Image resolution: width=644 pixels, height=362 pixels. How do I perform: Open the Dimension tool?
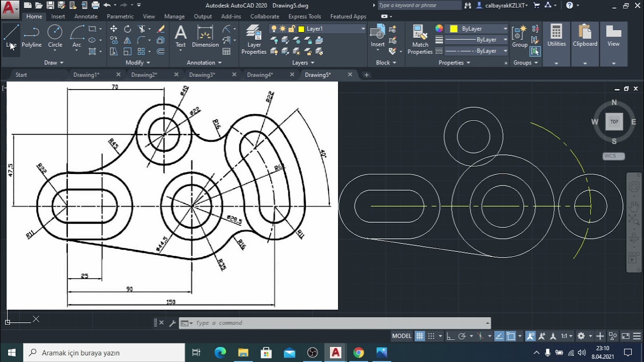click(205, 37)
